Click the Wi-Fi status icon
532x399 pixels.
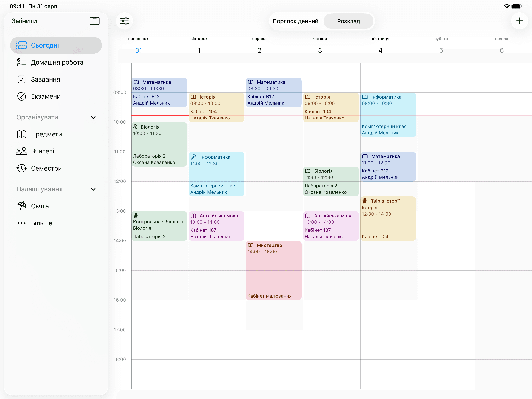506,6
